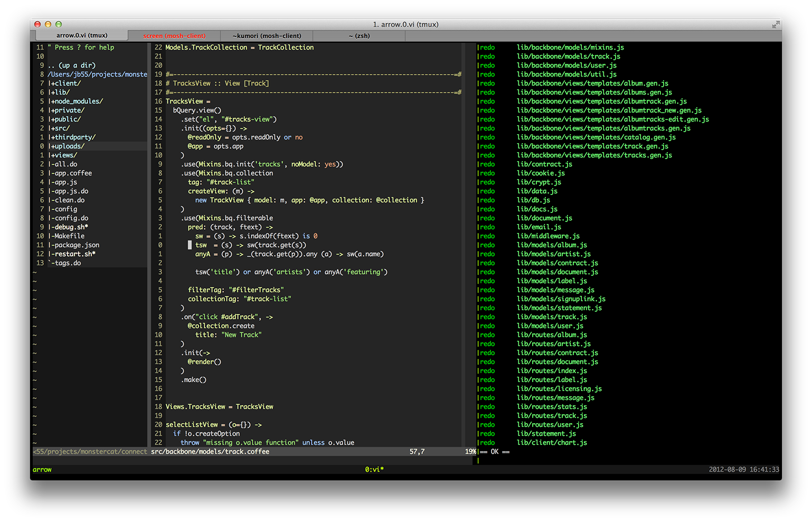This screenshot has width=812, height=522.
Task: Click the yellow minimize window button
Action: click(48, 24)
